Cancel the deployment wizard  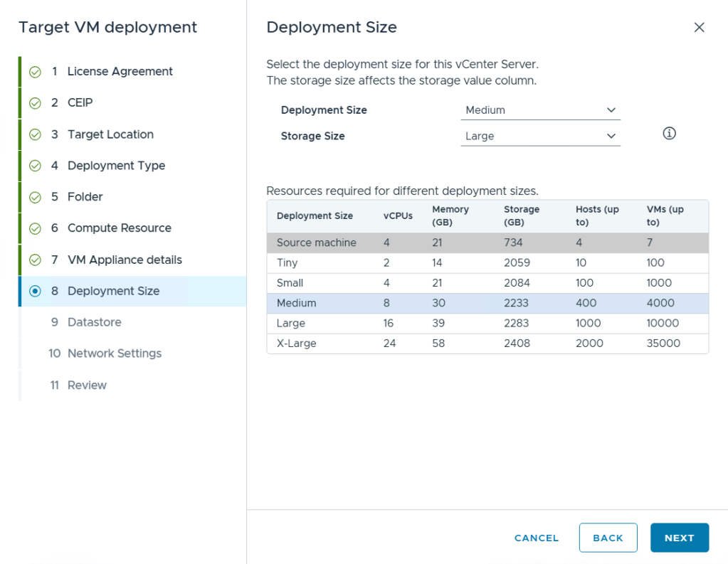[x=537, y=538]
